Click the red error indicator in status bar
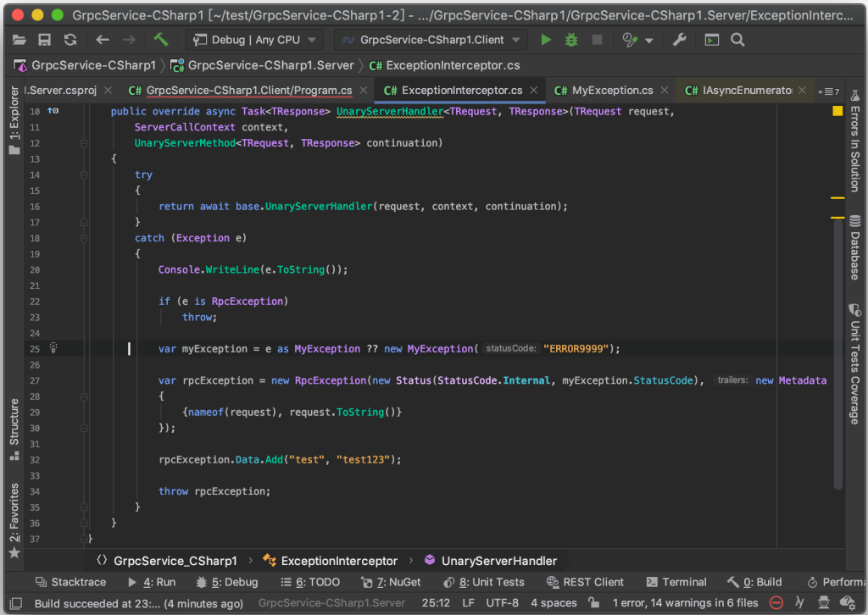This screenshot has width=868, height=615. point(776,602)
